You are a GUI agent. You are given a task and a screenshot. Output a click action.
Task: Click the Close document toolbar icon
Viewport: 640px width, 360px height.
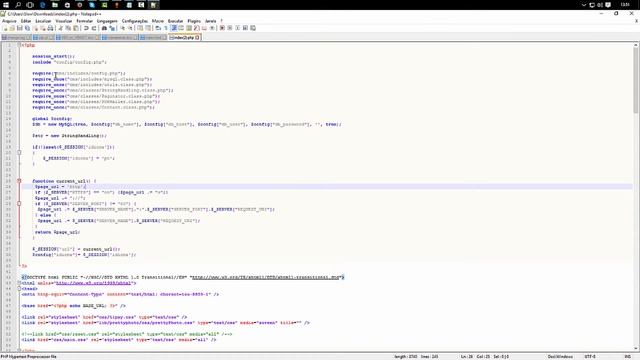click(x=35, y=28)
